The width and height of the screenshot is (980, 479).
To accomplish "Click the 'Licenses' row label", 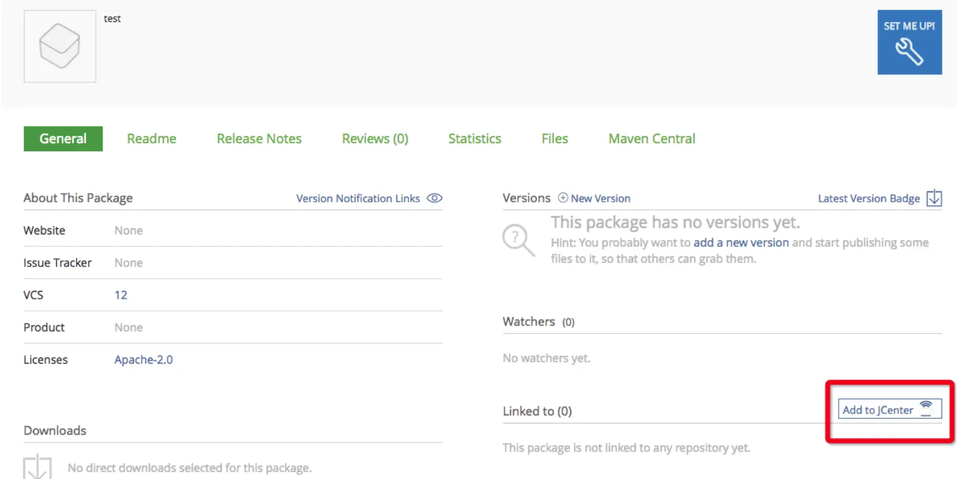I will (45, 360).
